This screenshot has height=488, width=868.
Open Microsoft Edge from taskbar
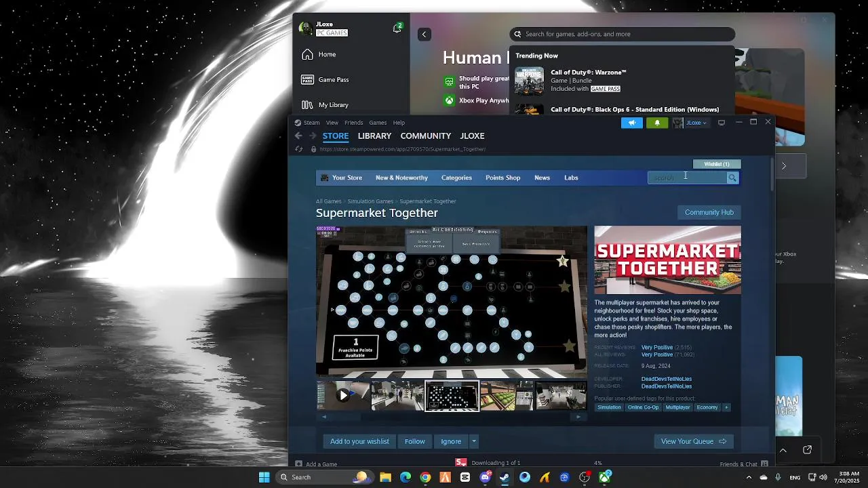point(406,477)
